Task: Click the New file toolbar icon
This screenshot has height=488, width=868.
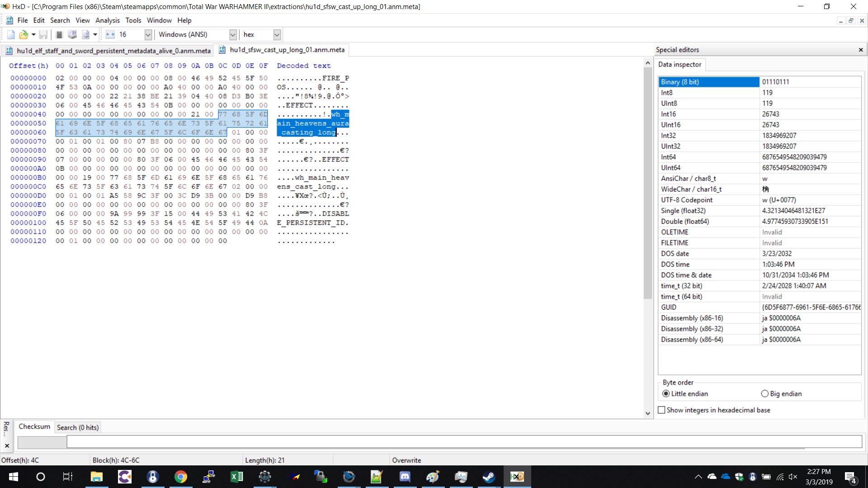Action: 11,35
